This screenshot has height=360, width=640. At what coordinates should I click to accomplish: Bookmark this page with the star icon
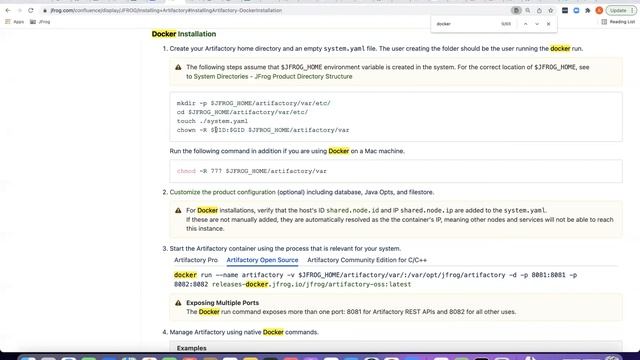click(x=551, y=11)
